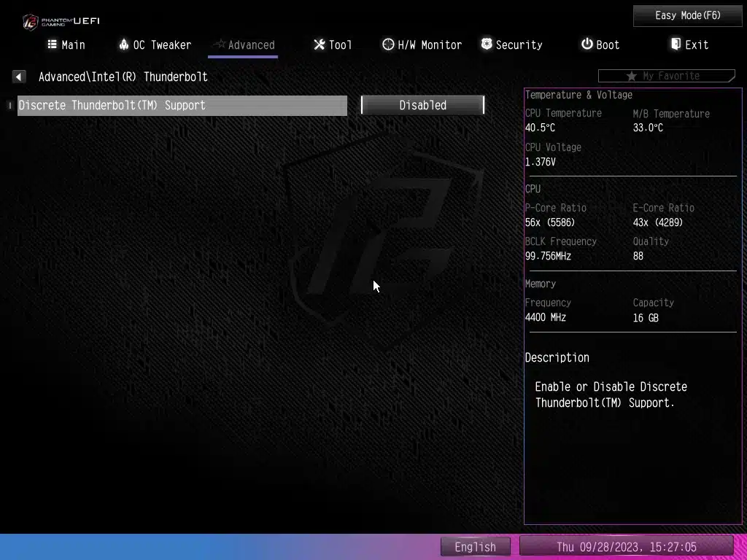Change language via the English button
747x560 pixels.
click(475, 547)
